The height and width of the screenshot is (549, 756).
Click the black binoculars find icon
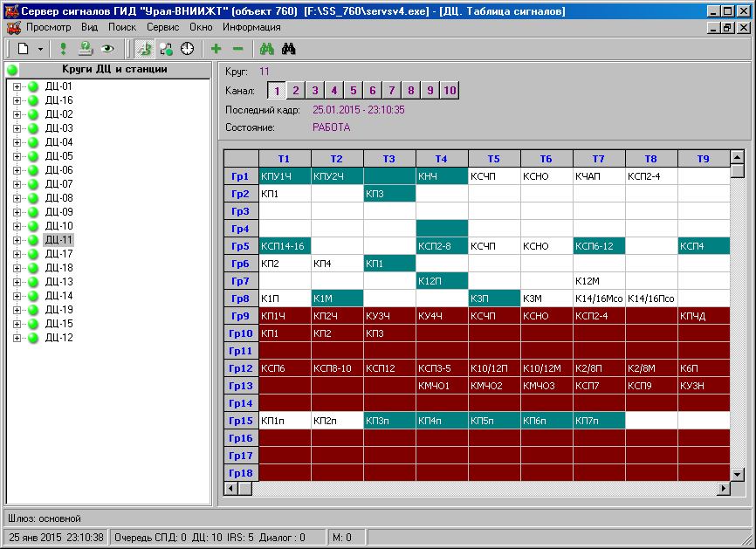[x=289, y=49]
